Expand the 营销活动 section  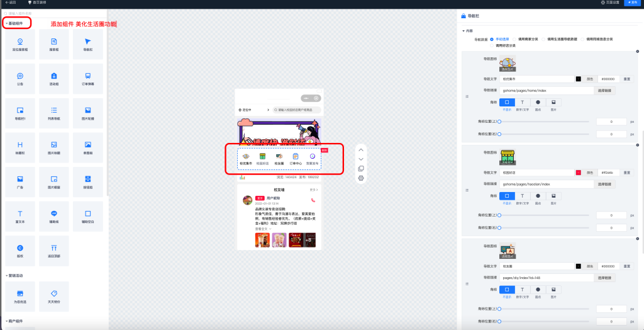[x=17, y=275]
